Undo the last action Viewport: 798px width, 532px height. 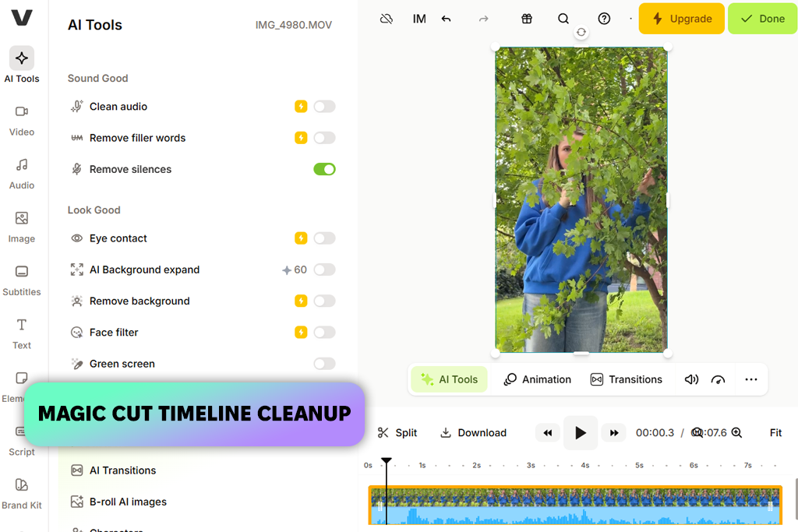coord(447,19)
